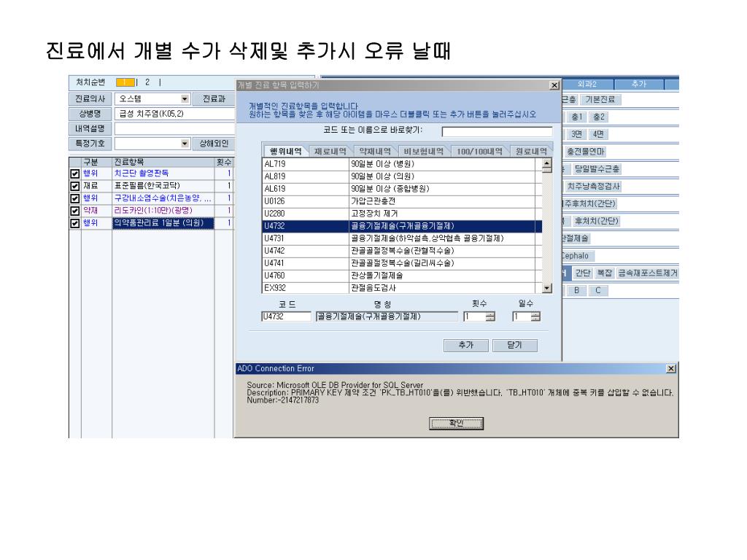Viewport: 747px width, 560px height.
Task: Click the 충전물연마 button
Action: pos(585,152)
